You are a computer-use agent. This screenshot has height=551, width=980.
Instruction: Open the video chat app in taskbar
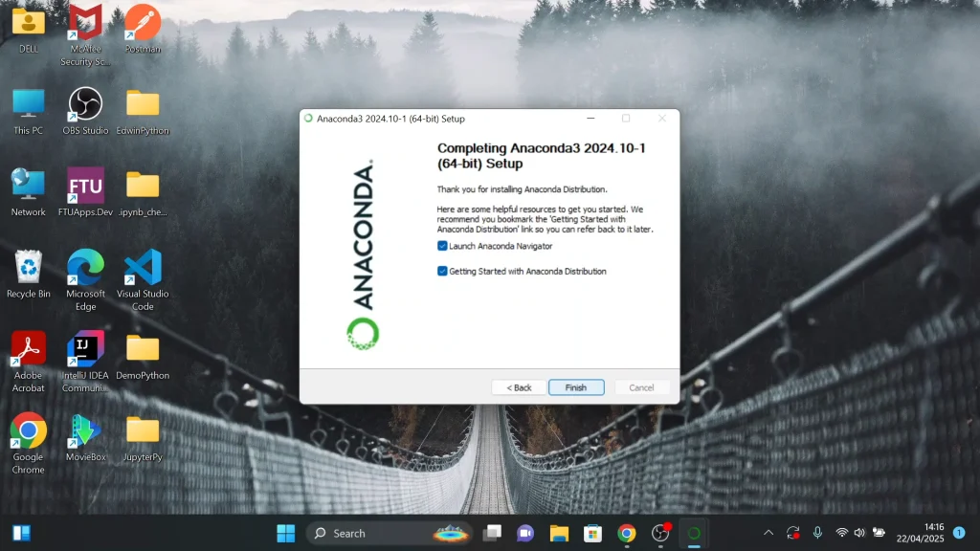(525, 533)
